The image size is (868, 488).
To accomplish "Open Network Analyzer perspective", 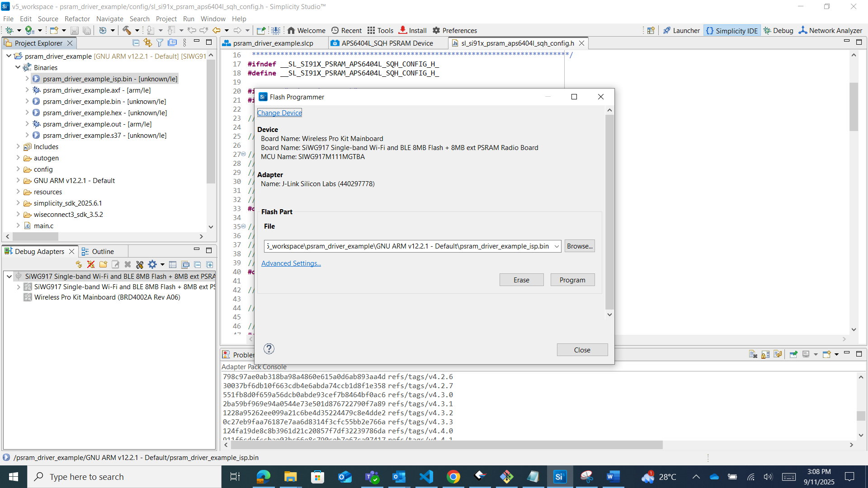I will pyautogui.click(x=830, y=30).
